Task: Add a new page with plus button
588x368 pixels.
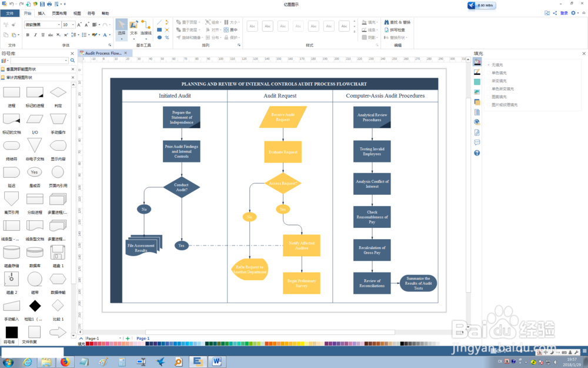Action: pyautogui.click(x=128, y=339)
